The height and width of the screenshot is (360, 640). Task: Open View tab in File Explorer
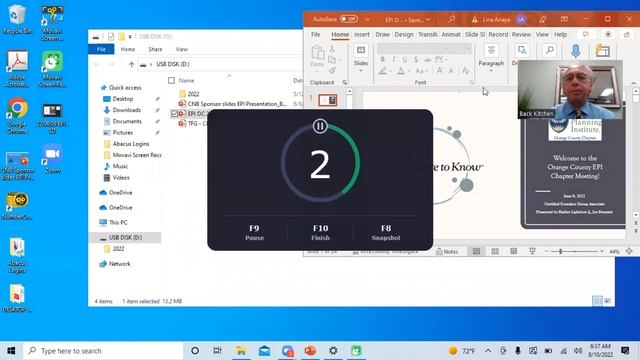click(182, 49)
